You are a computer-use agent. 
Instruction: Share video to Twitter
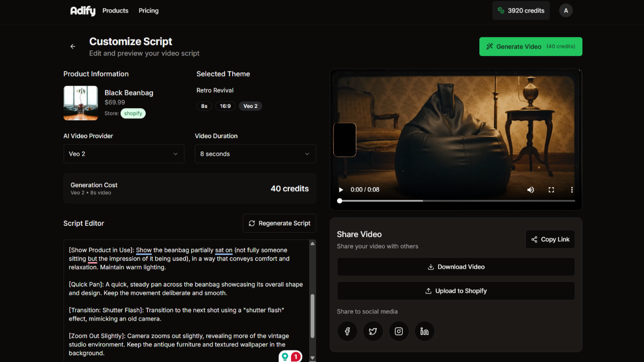point(373,331)
